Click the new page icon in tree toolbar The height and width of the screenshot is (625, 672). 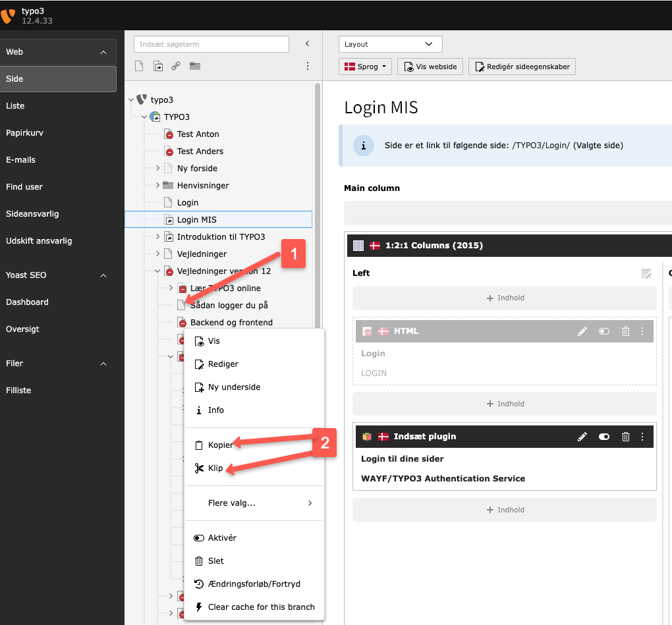[139, 66]
